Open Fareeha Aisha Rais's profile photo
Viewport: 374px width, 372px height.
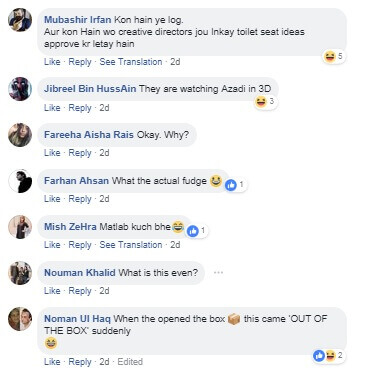click(x=20, y=135)
